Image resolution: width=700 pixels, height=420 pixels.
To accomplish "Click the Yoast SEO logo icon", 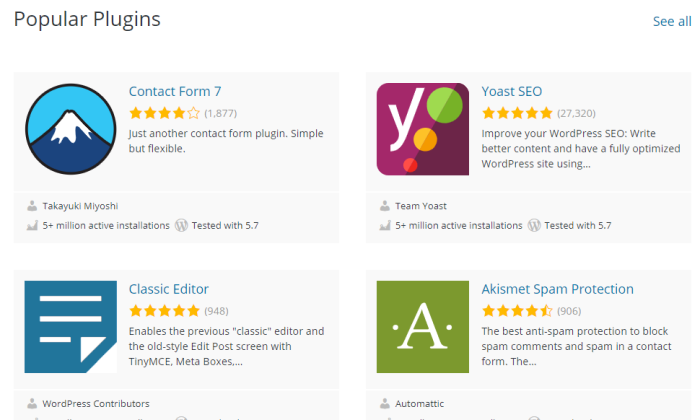I will (x=423, y=129).
